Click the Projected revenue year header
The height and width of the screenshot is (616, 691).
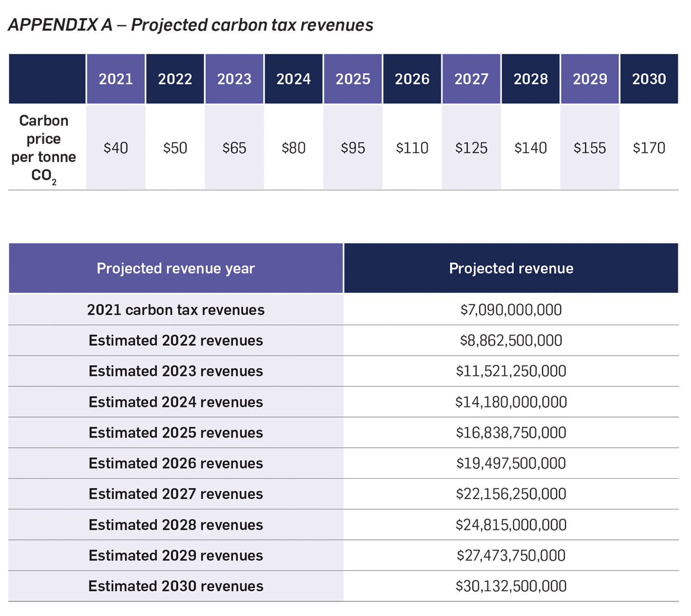175,268
